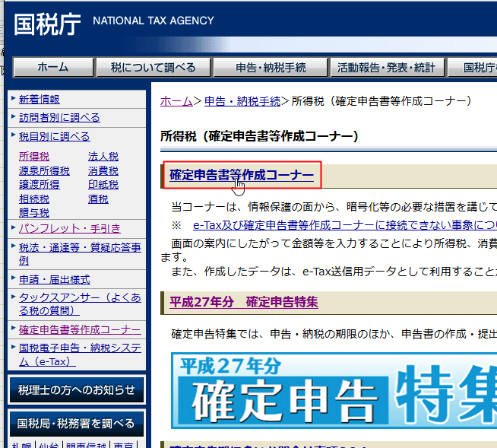Click the 税理士の方へのお知らせ button
Screen dimensions: 497x448
coord(77,389)
